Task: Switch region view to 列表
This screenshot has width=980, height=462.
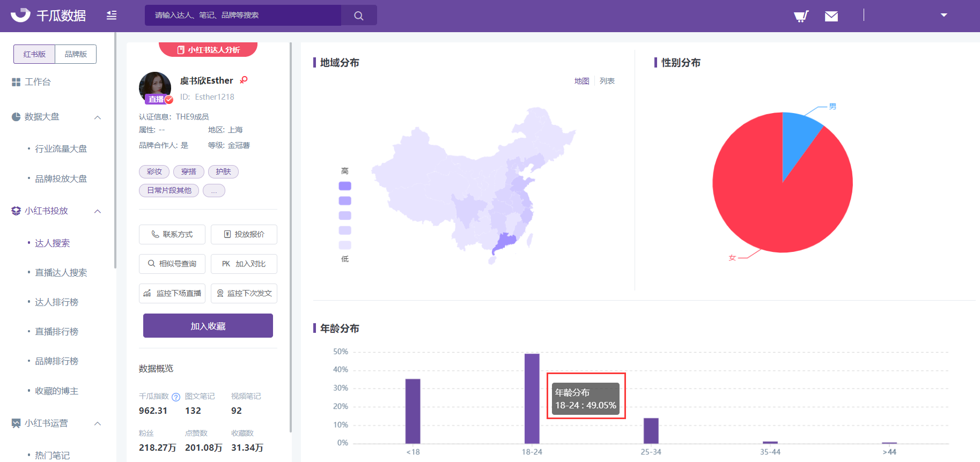Action: 607,81
